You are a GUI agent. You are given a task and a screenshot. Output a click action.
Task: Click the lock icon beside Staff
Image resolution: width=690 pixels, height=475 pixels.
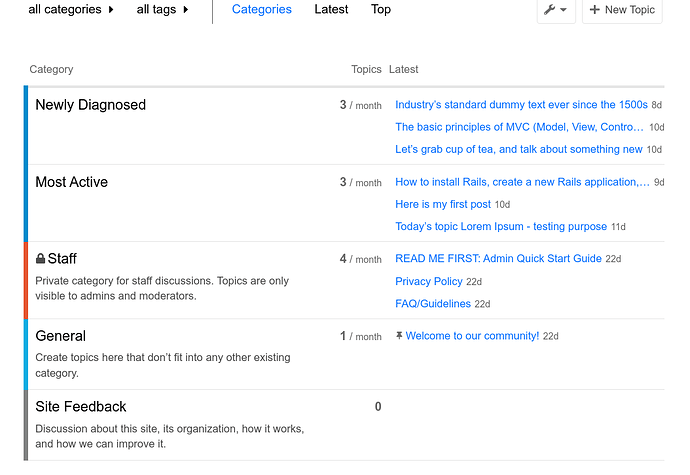[x=40, y=258]
